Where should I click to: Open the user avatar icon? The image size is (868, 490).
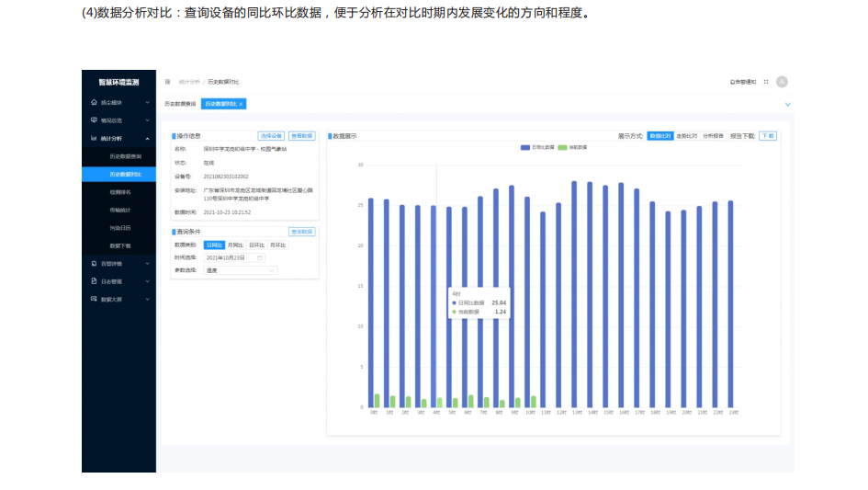point(782,82)
